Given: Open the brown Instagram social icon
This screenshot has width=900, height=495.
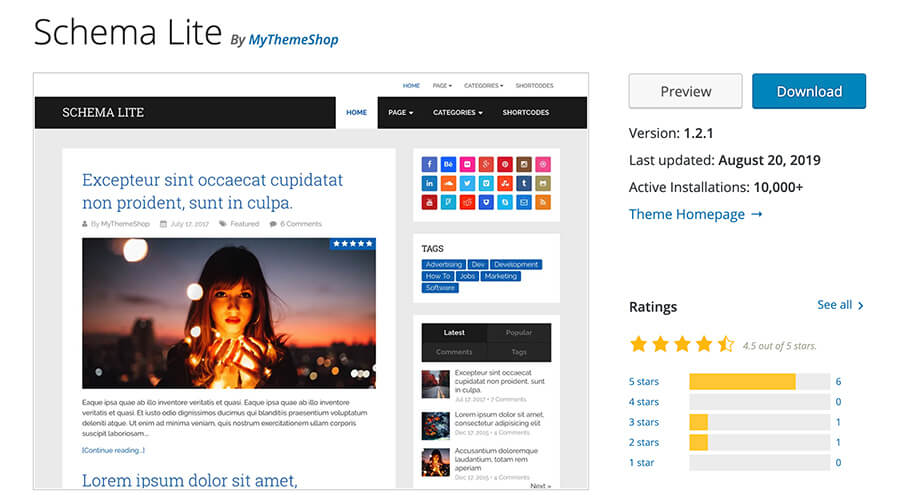Looking at the screenshot, I should tap(524, 164).
